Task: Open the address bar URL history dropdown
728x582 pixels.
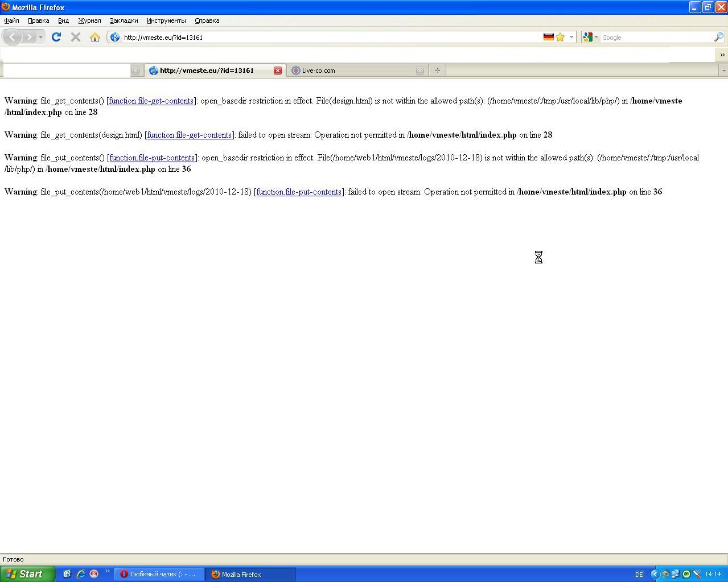Action: (x=571, y=37)
